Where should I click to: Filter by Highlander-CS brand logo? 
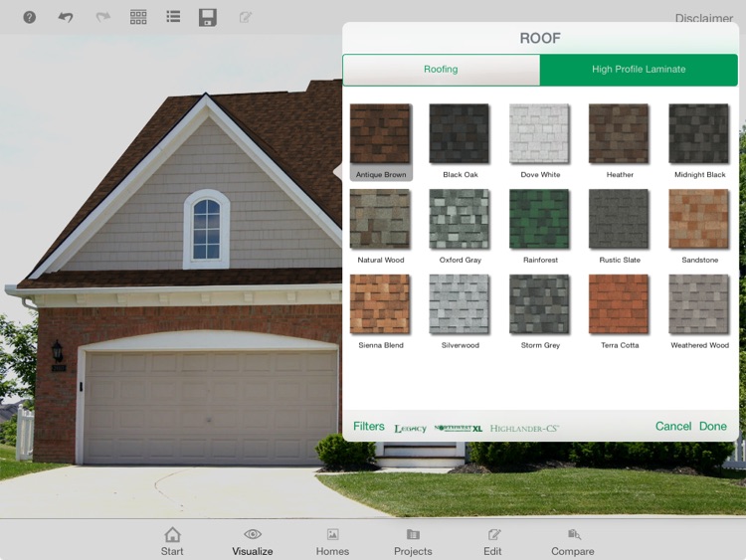click(x=524, y=429)
